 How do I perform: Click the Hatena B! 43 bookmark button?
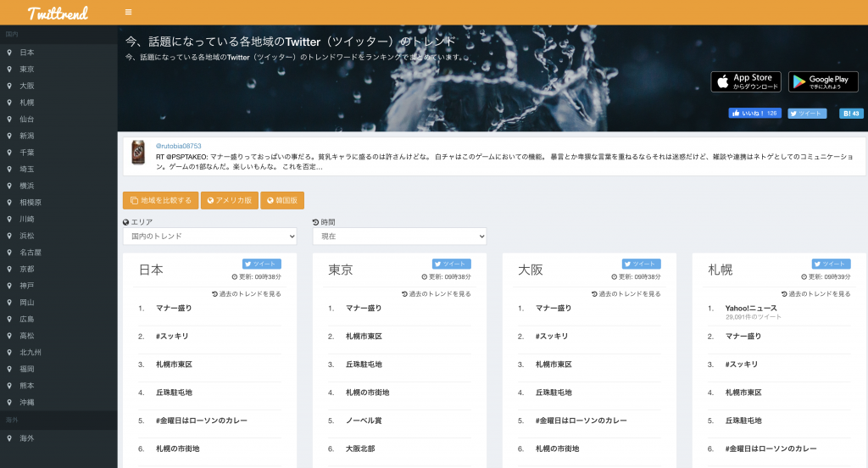point(851,113)
